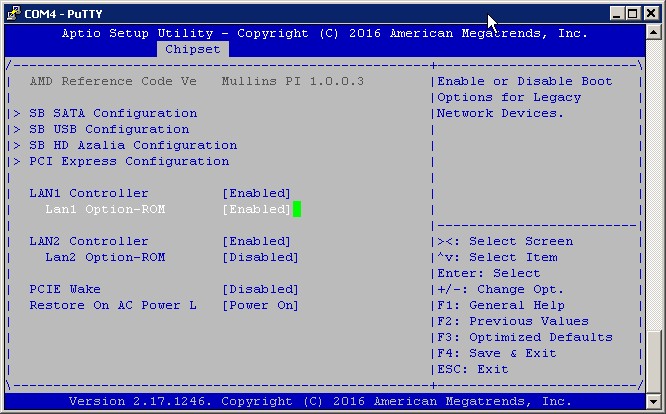Click the ^v: Select Item hint
This screenshot has height=414, width=666.
497,258
